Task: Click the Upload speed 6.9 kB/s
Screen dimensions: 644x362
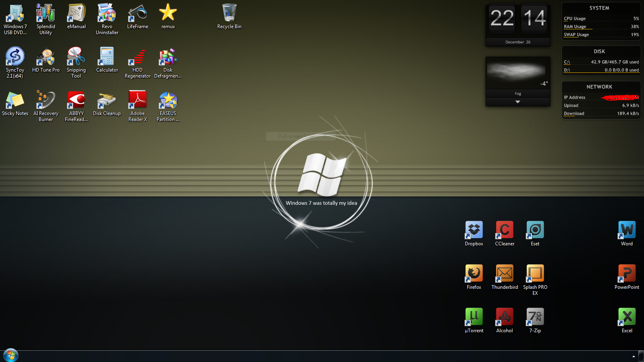Action: click(x=630, y=105)
